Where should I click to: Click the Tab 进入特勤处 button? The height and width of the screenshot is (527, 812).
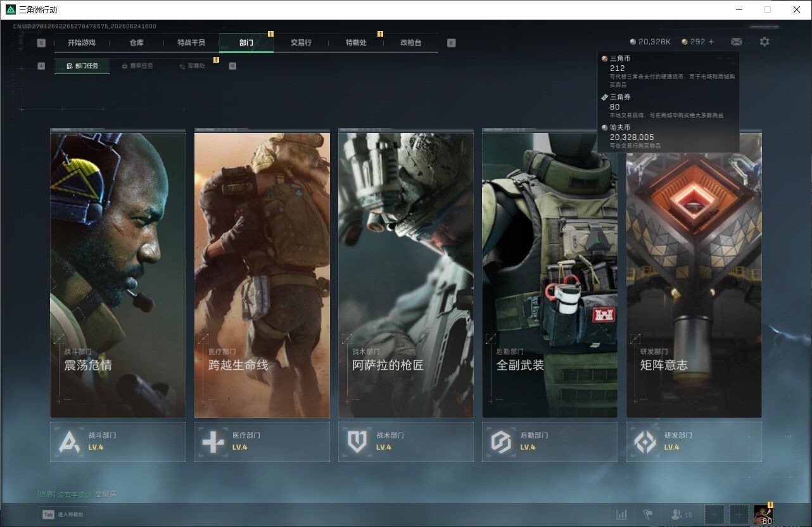63,515
